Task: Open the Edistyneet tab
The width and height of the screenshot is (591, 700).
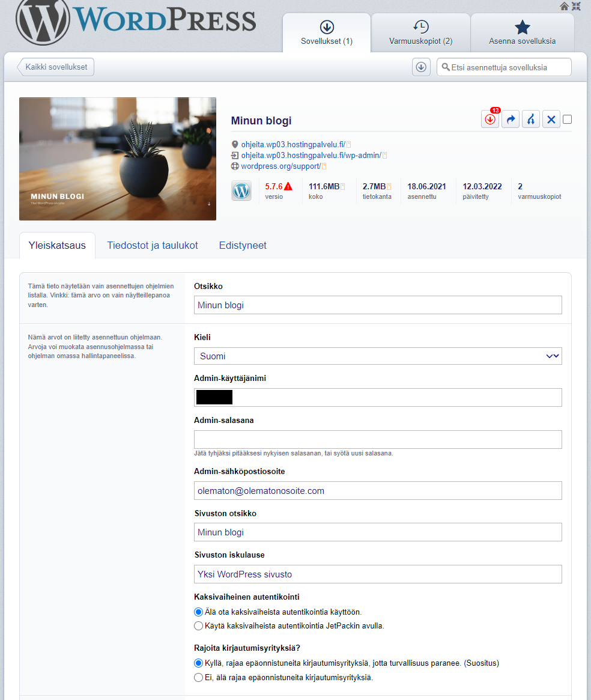Action: point(243,245)
